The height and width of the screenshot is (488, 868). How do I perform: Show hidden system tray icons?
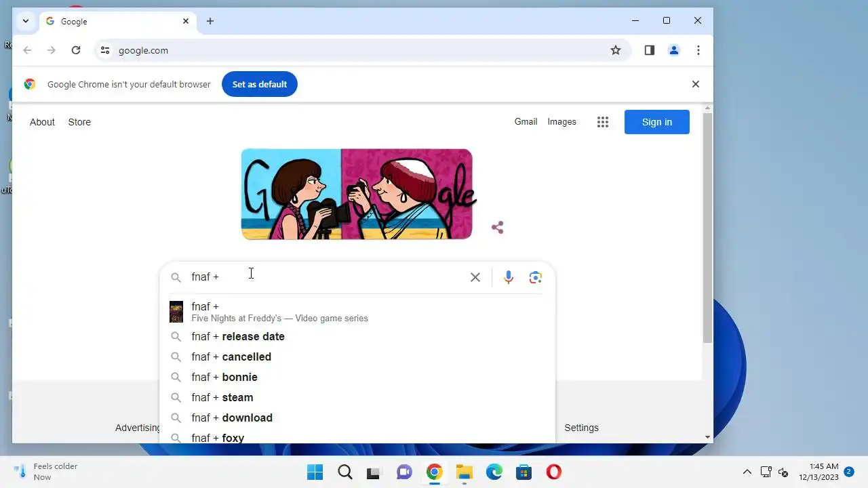pos(747,472)
